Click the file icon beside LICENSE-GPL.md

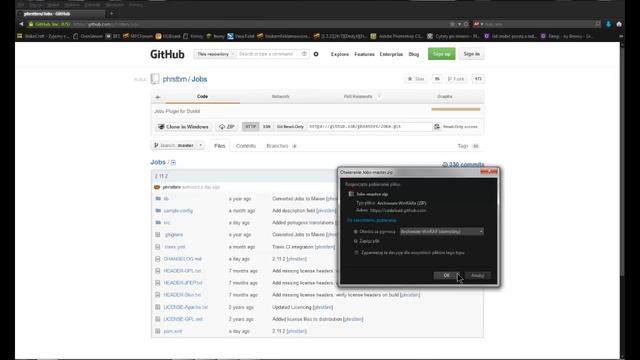pyautogui.click(x=158, y=319)
